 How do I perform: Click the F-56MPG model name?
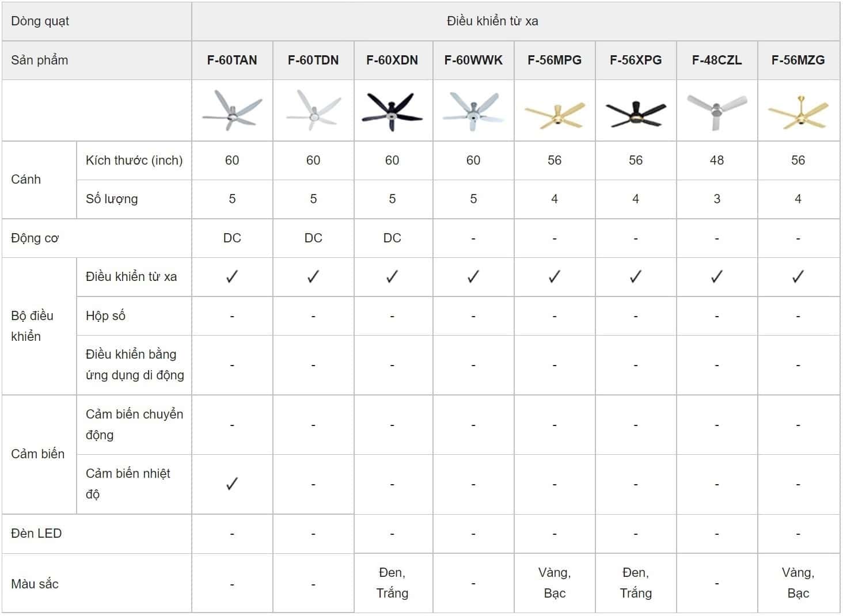[x=555, y=60]
